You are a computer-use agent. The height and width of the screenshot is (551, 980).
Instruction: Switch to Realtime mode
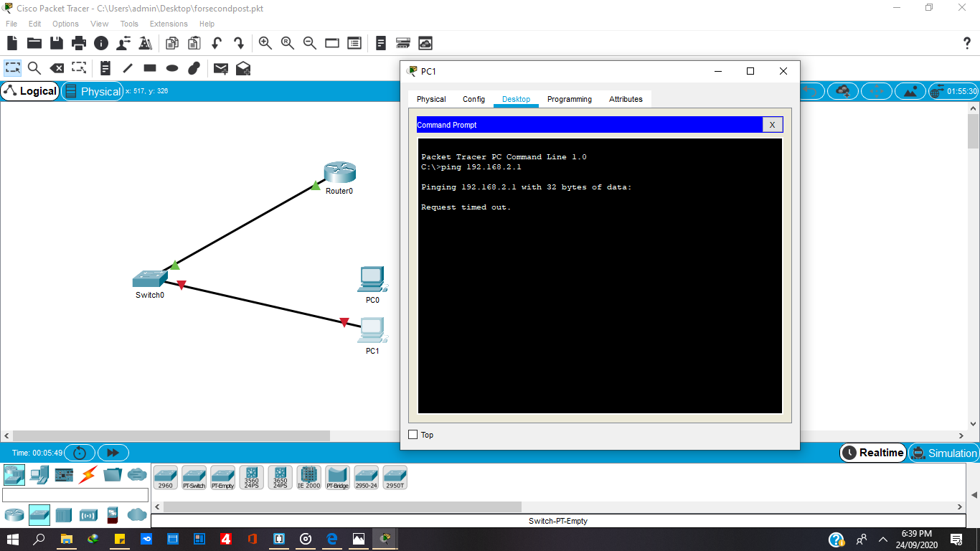click(x=873, y=453)
